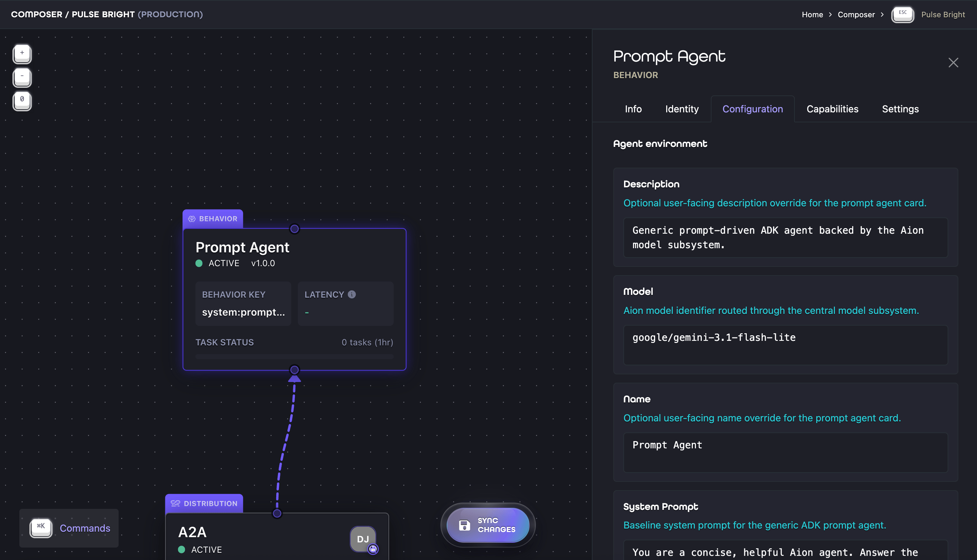Image resolution: width=977 pixels, height=560 pixels.
Task: Open the Commands palette button
Action: [x=69, y=528]
